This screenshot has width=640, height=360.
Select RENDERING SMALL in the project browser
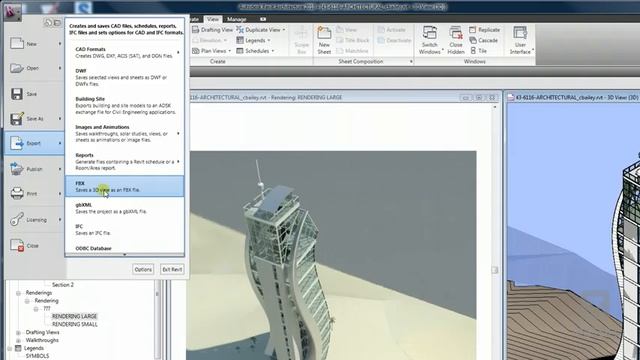pyautogui.click(x=75, y=324)
